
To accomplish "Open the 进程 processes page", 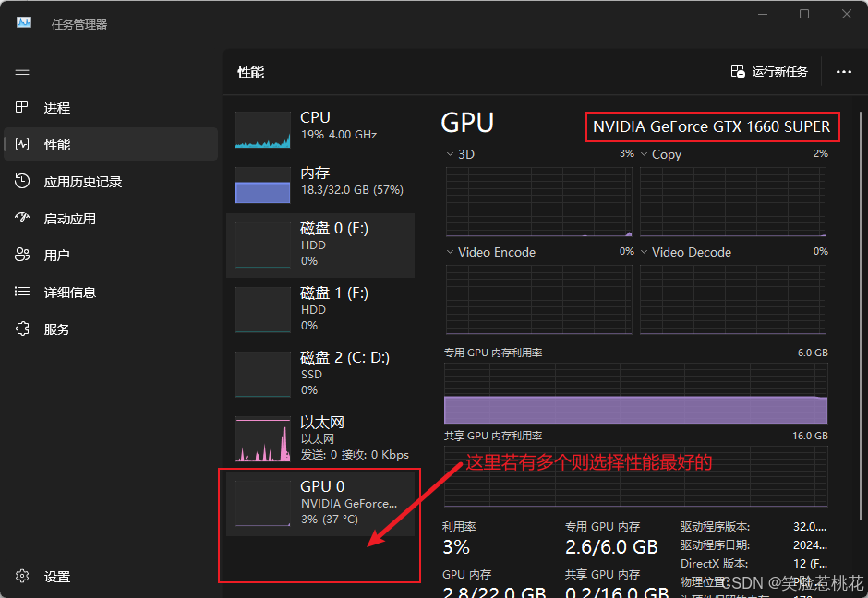I will click(x=111, y=108).
